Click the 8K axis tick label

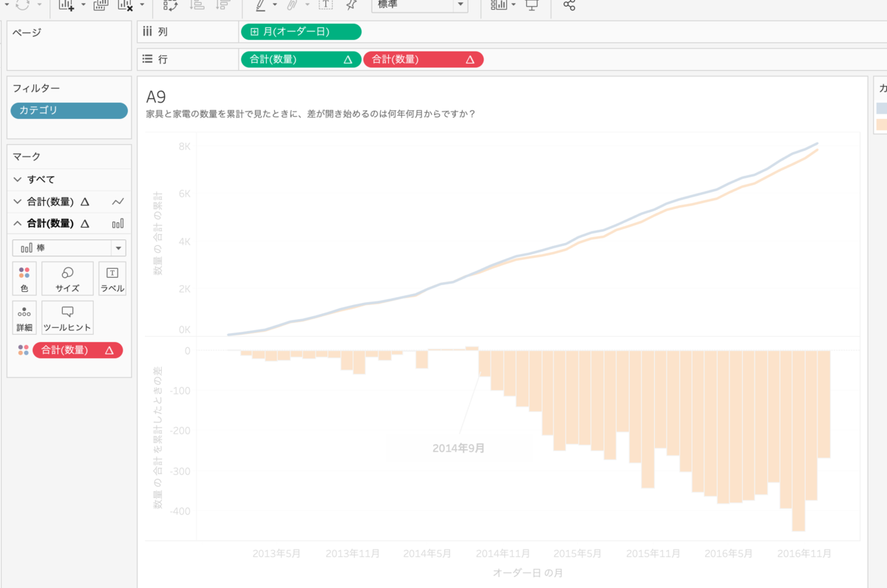(x=183, y=146)
